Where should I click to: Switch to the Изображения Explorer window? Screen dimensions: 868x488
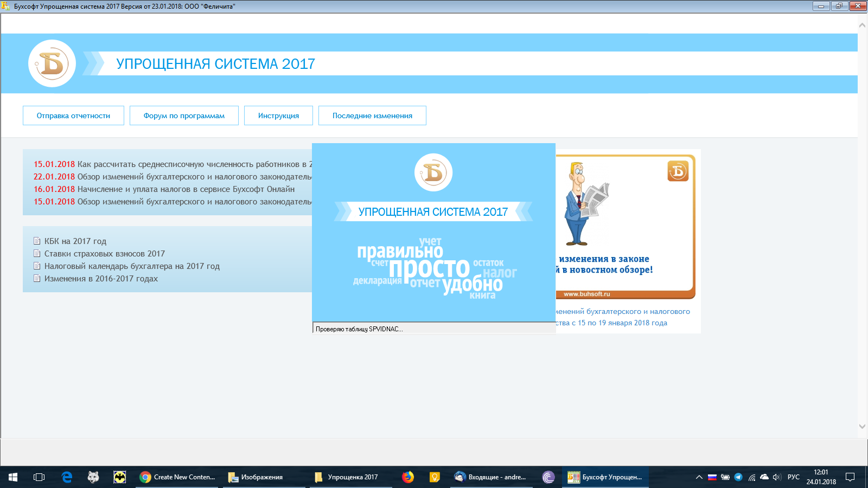(x=264, y=477)
